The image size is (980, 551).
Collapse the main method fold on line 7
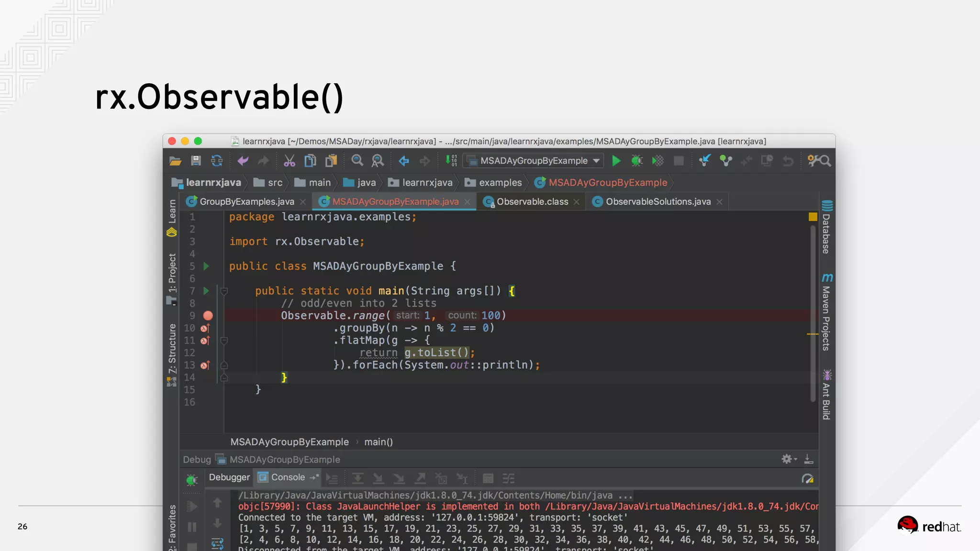click(x=223, y=291)
